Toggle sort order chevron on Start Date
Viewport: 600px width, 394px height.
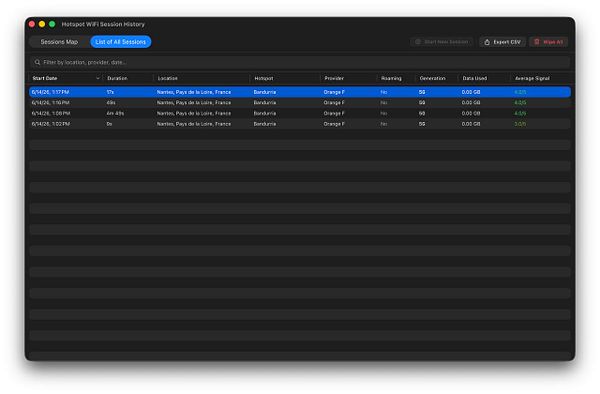[x=98, y=78]
